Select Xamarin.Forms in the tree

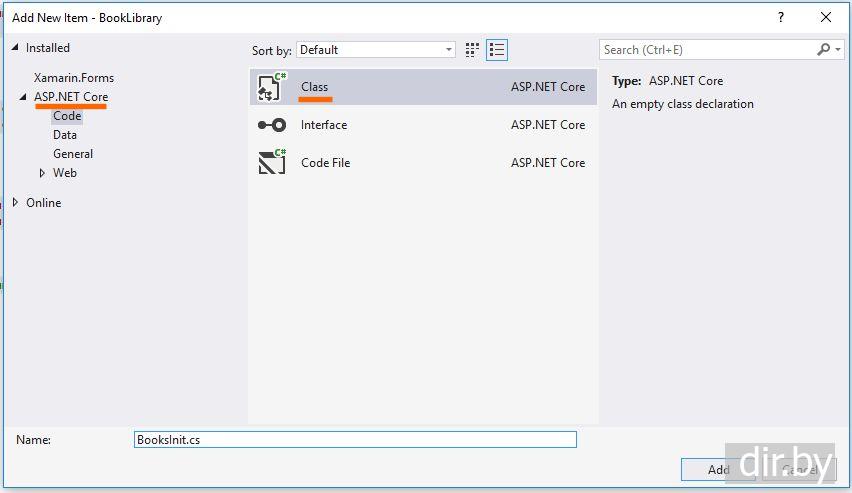[x=74, y=78]
